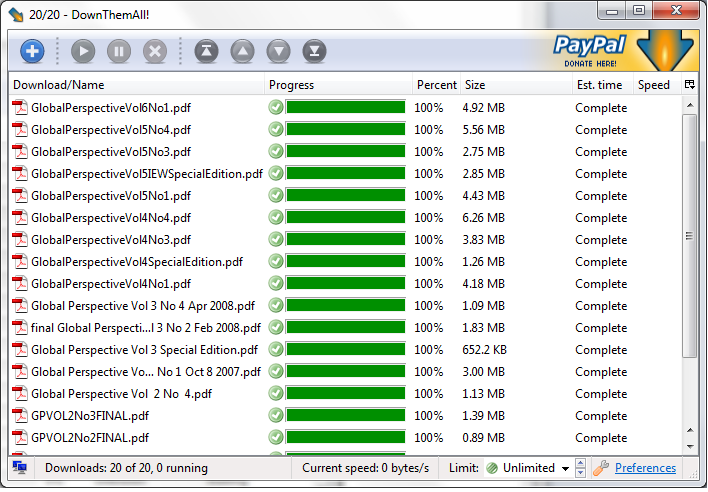Viewport: 708px width, 492px height.
Task: Click progress bar of Global Perspective Vol 3 Special Edition.pdf
Action: [x=345, y=350]
